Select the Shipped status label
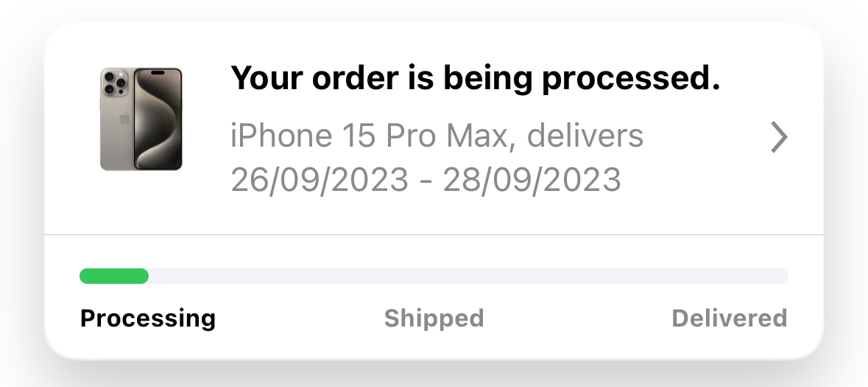The height and width of the screenshot is (387, 868). 434,318
